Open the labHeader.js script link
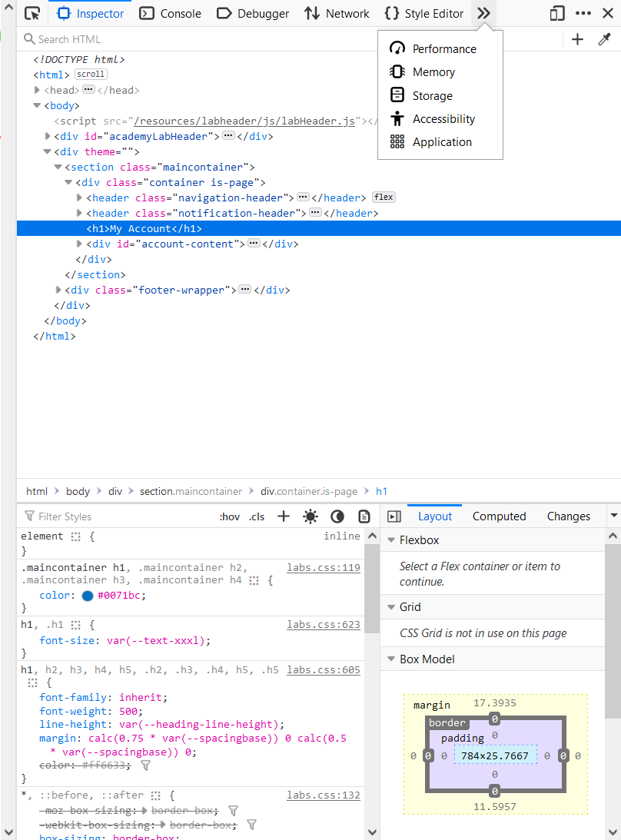The width and height of the screenshot is (621, 840). (x=244, y=121)
